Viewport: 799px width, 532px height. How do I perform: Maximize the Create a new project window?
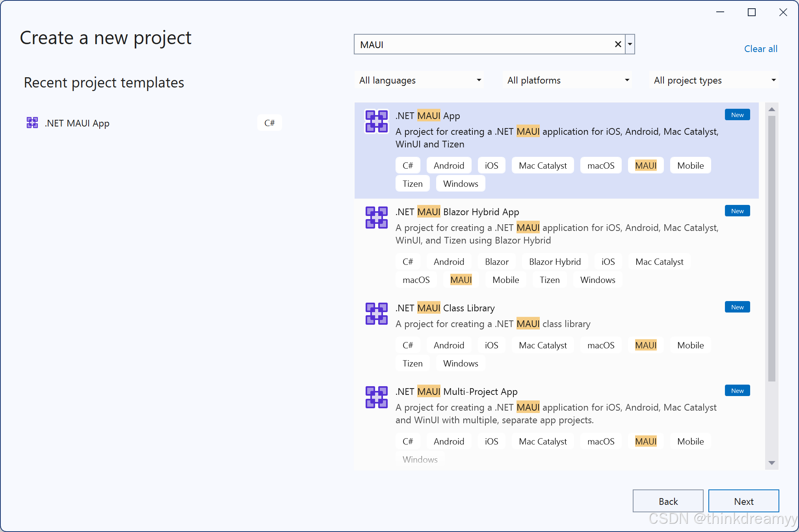752,13
